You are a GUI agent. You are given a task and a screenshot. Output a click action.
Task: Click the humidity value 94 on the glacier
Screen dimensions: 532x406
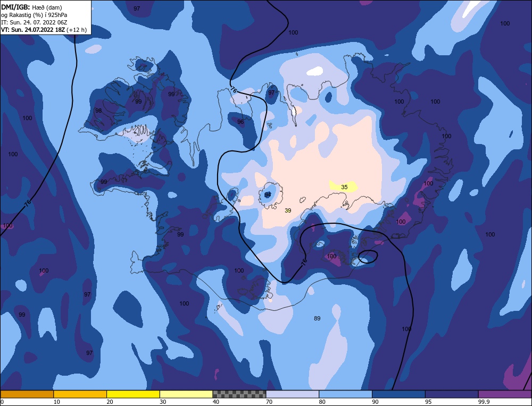click(x=268, y=194)
